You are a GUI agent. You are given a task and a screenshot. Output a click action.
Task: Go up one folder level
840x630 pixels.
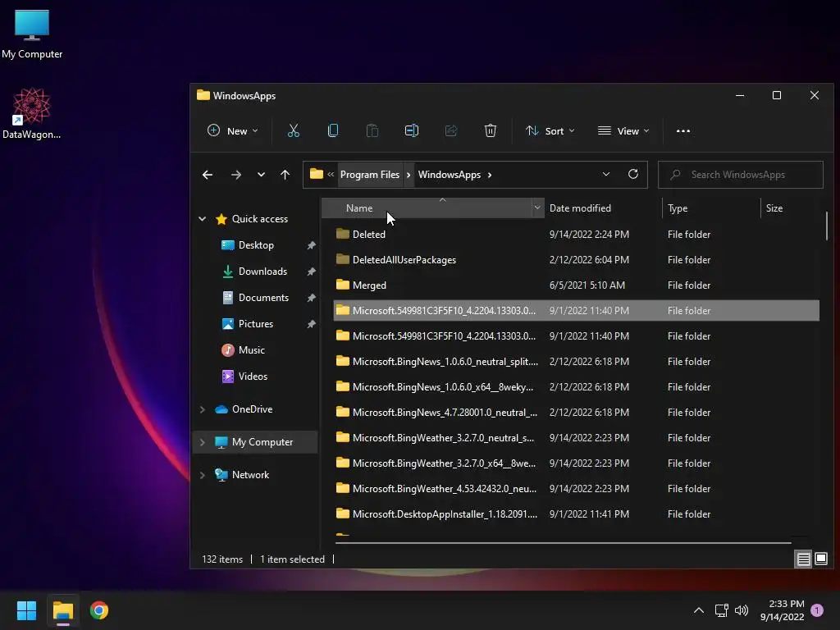tap(285, 175)
